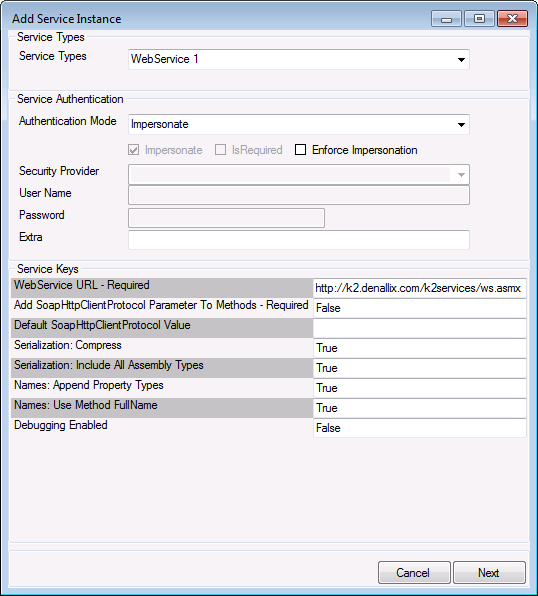This screenshot has width=538, height=596.
Task: Maximize the Add Service Instance dialog
Action: pyautogui.click(x=479, y=19)
